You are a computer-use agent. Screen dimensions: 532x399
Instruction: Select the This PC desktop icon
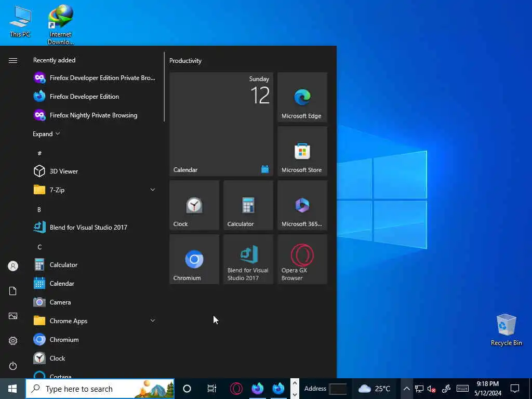tap(20, 21)
